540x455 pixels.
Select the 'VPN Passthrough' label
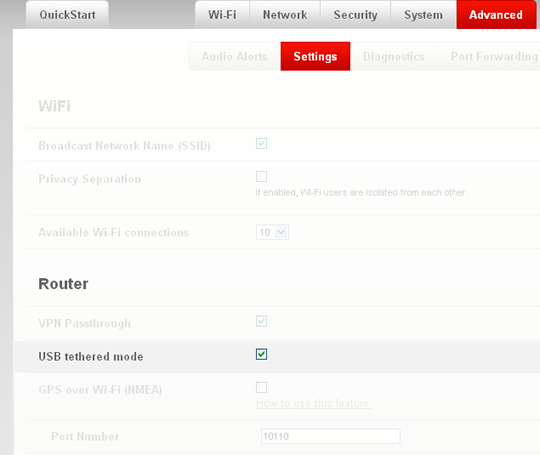tap(85, 323)
